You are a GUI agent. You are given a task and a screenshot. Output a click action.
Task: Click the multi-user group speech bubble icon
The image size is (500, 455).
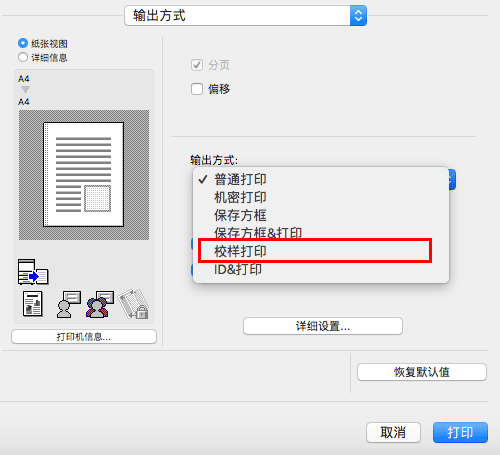click(100, 304)
